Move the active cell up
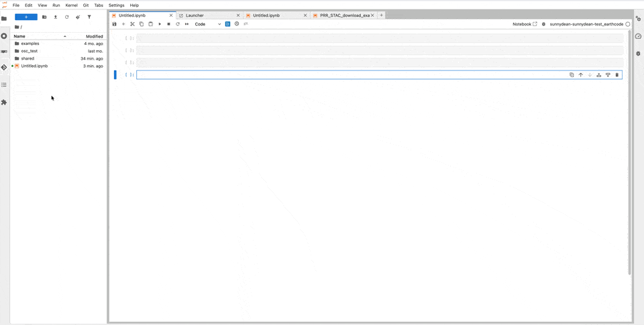 tap(581, 75)
